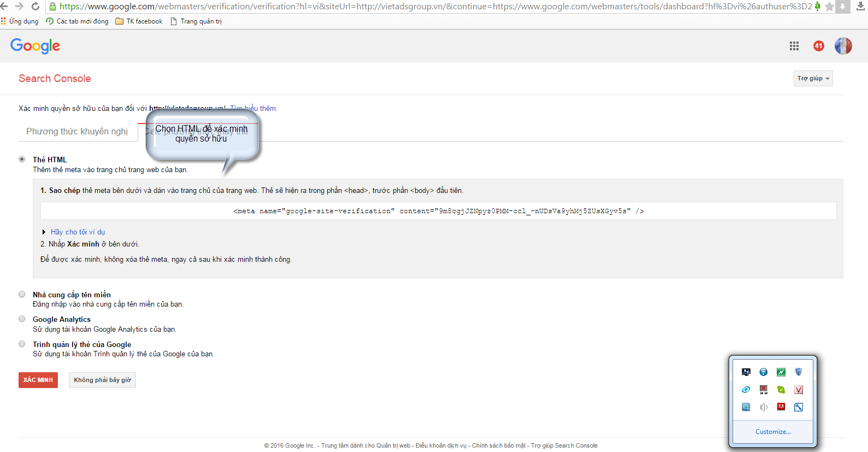
Task: Open Các tab mới đóng bookmark
Action: coord(77,21)
